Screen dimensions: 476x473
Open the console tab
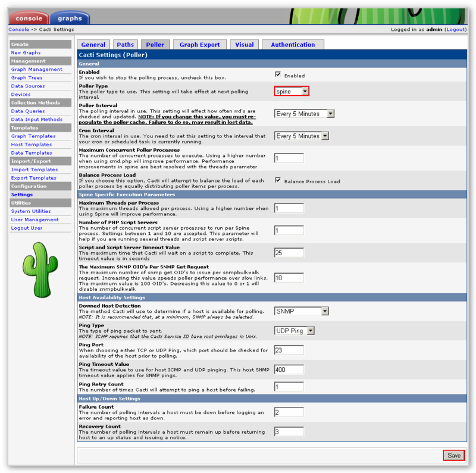pos(29,18)
